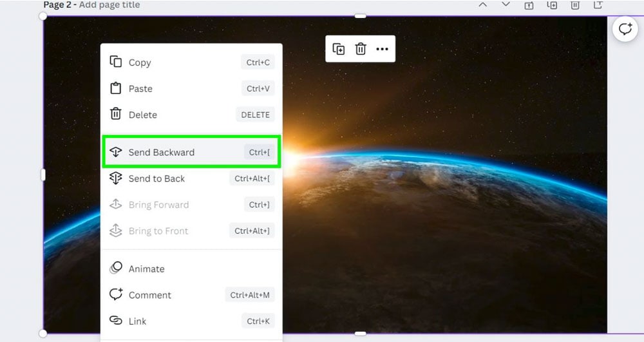Click Add page title field
Viewport: 644px width, 342px height.
[x=109, y=5]
